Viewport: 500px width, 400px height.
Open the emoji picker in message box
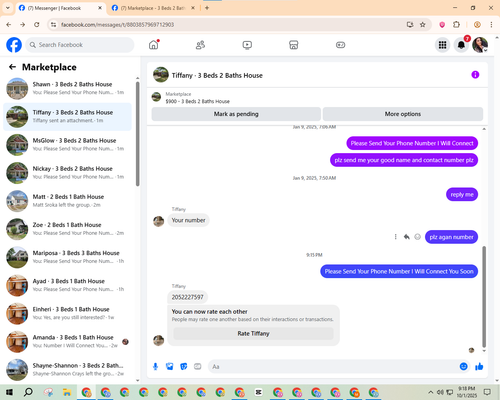click(463, 367)
